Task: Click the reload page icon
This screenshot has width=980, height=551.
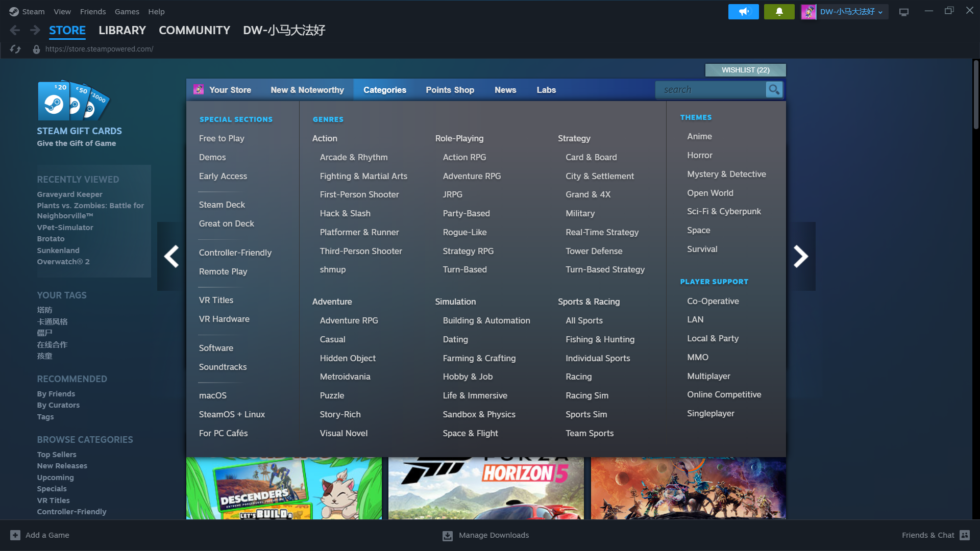Action: point(15,49)
